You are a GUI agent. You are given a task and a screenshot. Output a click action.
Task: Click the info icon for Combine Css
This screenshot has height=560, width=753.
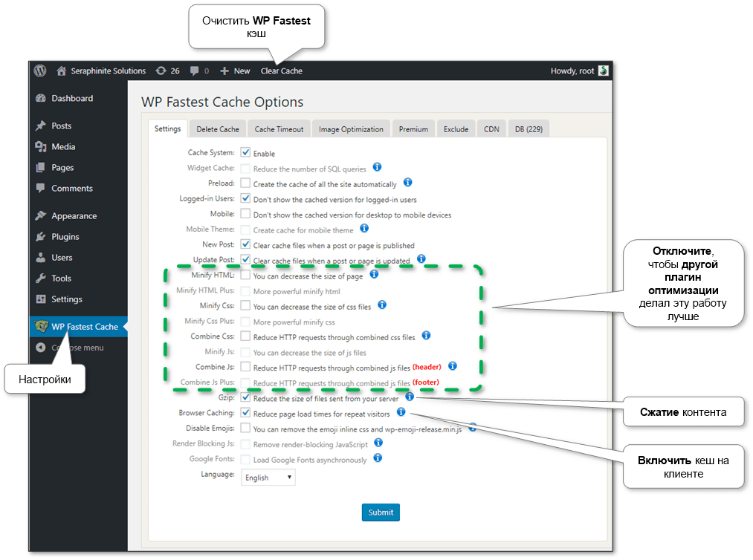(426, 336)
